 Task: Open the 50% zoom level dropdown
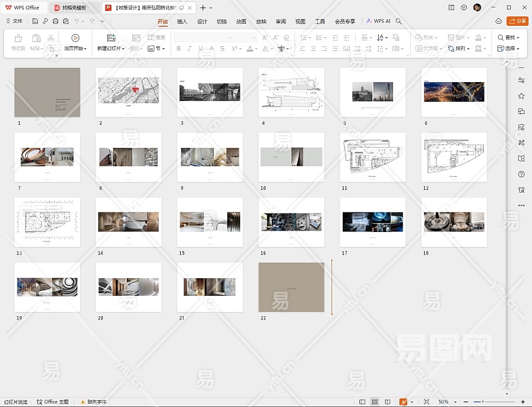(x=445, y=402)
